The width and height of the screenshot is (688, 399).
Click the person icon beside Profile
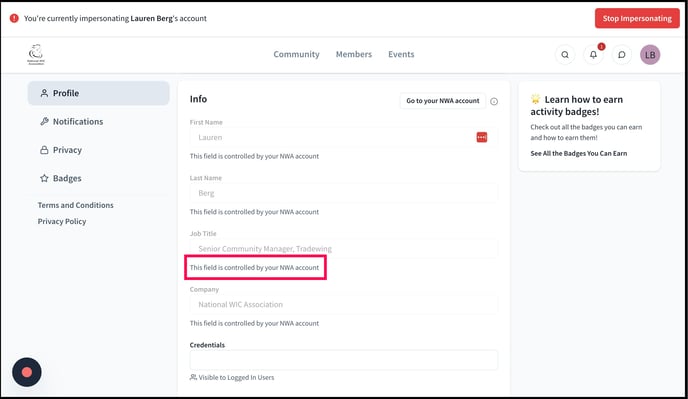[x=44, y=93]
